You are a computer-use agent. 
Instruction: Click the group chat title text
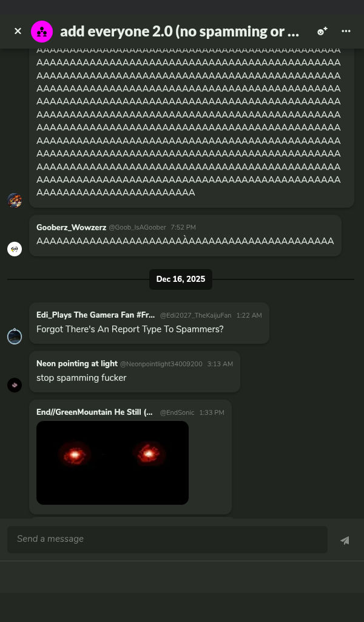coord(180,32)
